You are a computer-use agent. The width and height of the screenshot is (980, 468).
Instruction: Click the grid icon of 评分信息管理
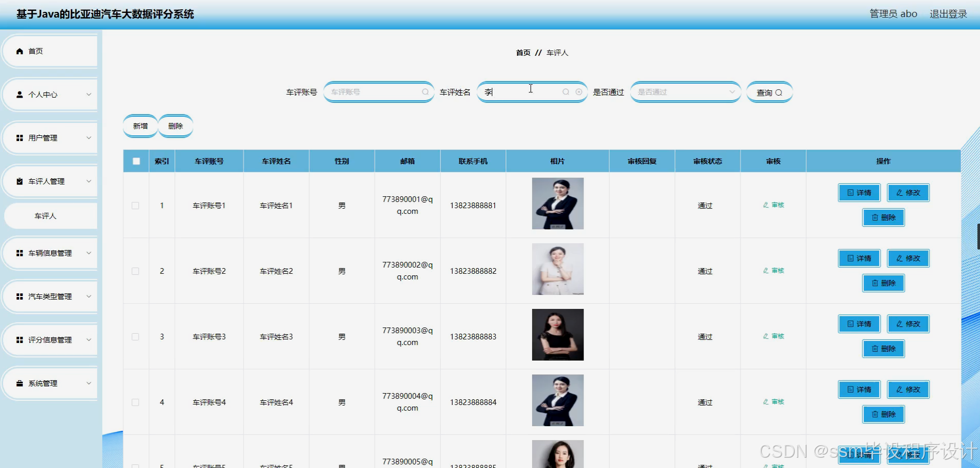pyautogui.click(x=20, y=340)
